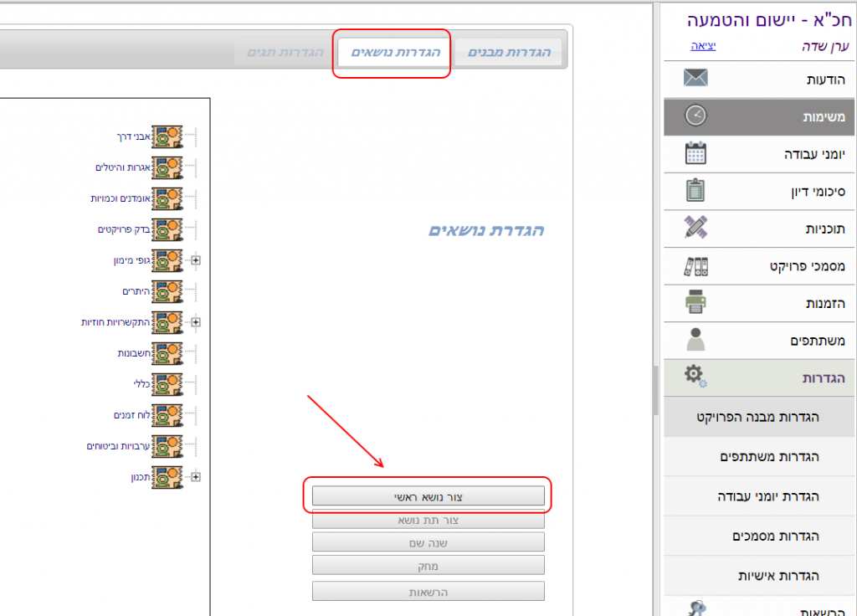Expand the התקשרויות חוזיות tree node
The image size is (857, 616).
click(x=196, y=322)
